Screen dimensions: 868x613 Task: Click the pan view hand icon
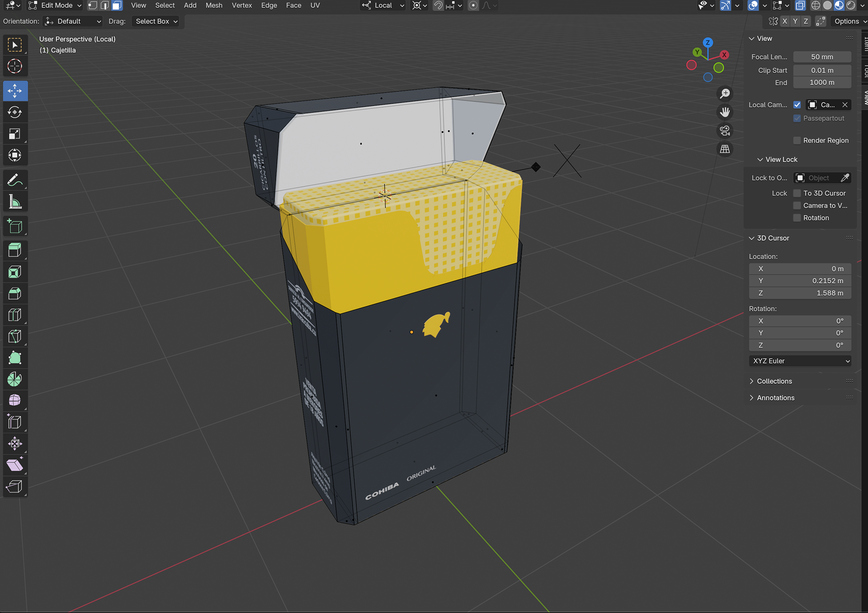point(725,112)
